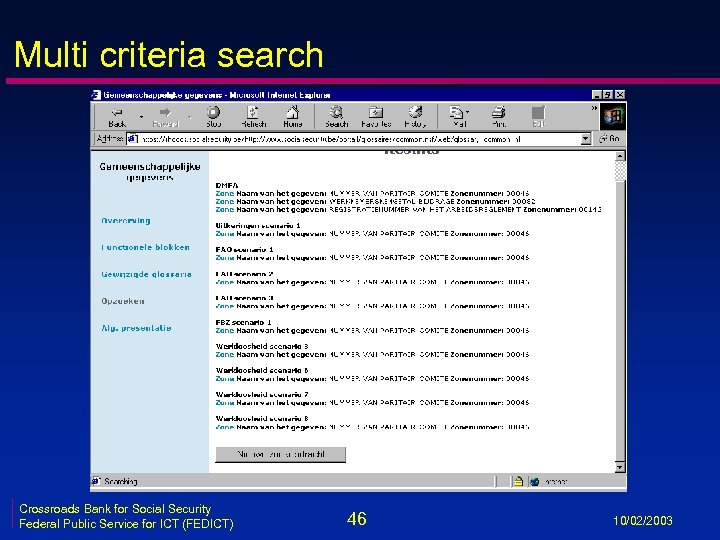Open Gewijzigde glossaria sidebar link
Viewport: 720px width, 540px height.
coord(146,274)
